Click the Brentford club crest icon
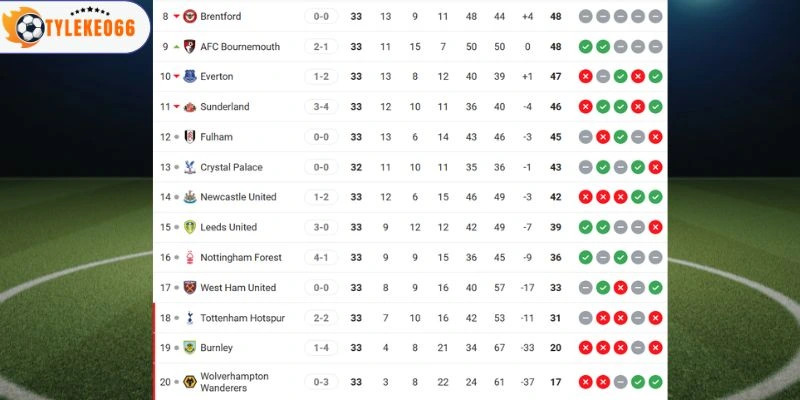The width and height of the screenshot is (800, 400). 190,17
